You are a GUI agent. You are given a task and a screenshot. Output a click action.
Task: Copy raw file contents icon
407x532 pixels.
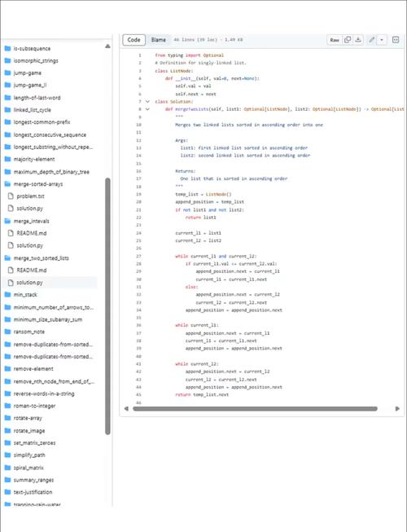(348, 40)
